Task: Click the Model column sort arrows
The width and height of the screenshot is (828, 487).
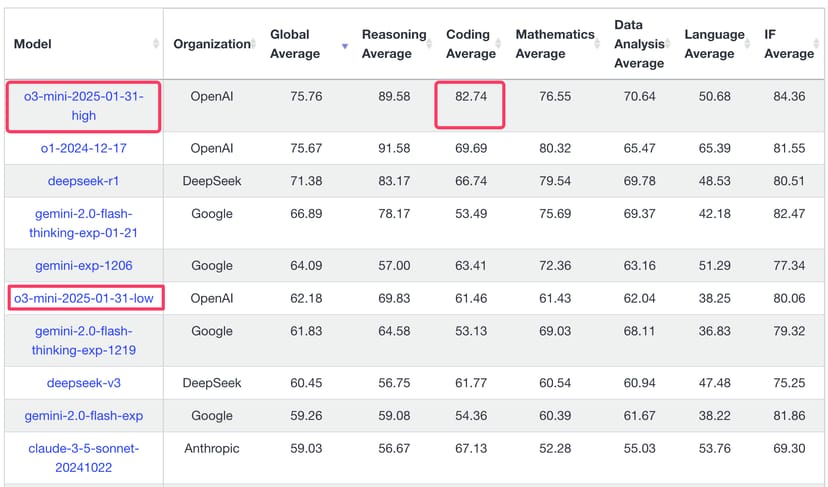Action: [x=156, y=44]
